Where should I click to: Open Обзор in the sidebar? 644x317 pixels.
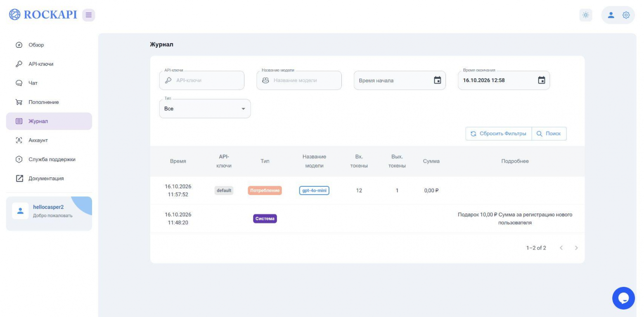coord(49,45)
